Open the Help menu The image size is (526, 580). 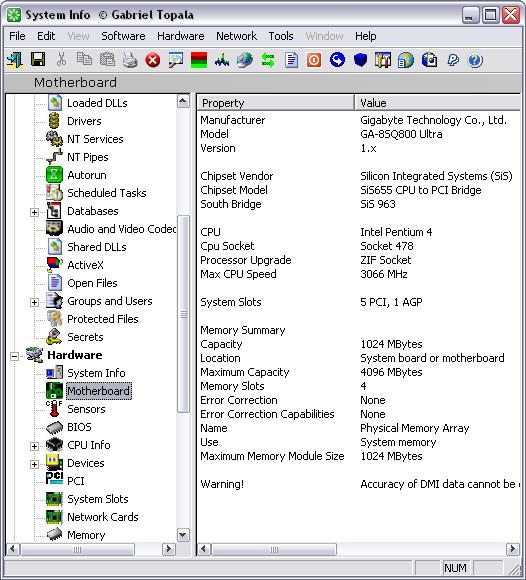coord(365,36)
